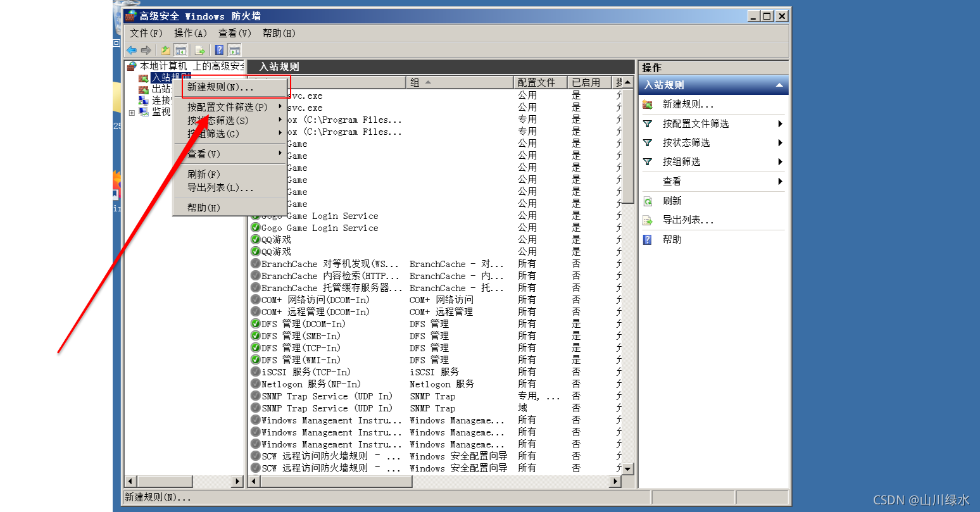
Task: Open the 操作(A) menu in menu bar
Action: point(190,33)
